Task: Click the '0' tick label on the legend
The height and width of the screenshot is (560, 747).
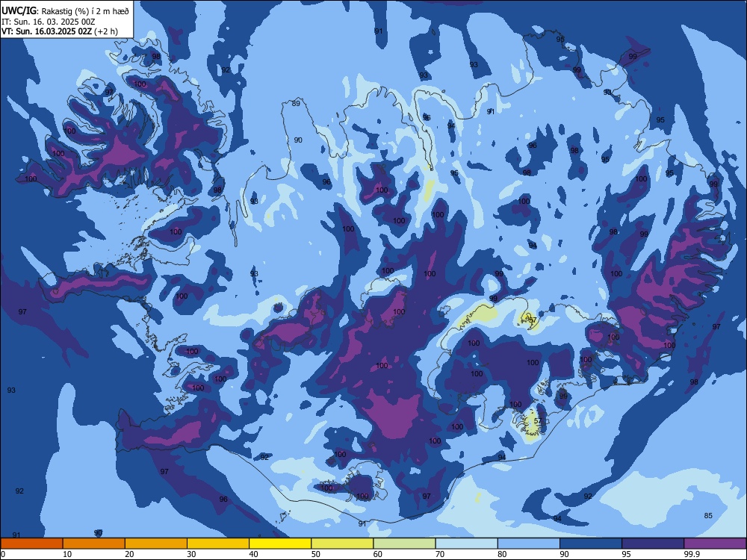Action: (x=3, y=554)
